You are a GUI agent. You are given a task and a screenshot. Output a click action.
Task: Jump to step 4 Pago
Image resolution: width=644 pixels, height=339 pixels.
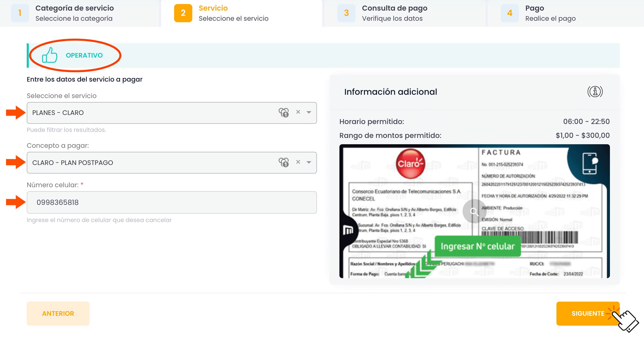point(566,13)
